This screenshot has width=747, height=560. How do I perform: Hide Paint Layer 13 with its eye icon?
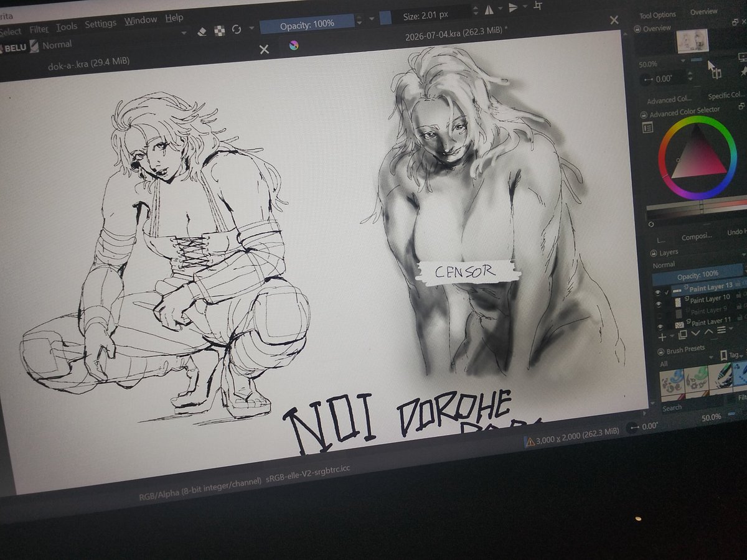[657, 293]
